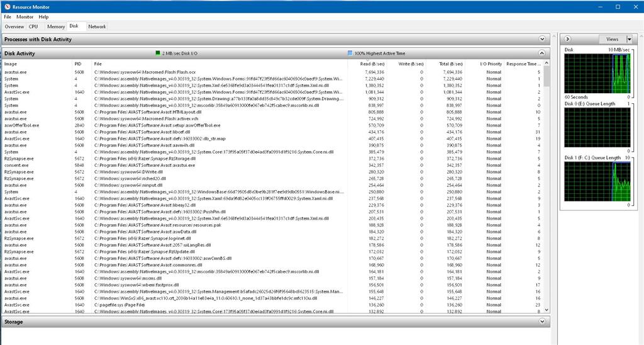The width and height of the screenshot is (644, 345).
Task: Select the consent.exe row
Action: (272, 165)
